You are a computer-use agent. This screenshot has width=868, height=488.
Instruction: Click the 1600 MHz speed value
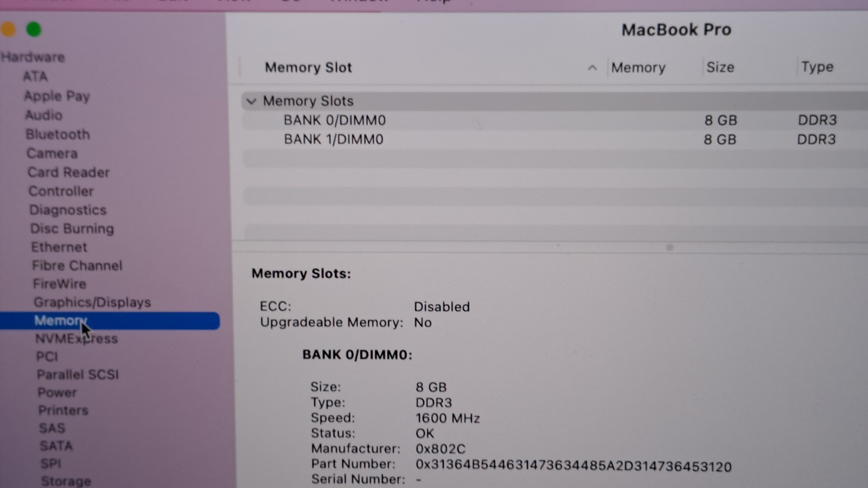coord(448,418)
